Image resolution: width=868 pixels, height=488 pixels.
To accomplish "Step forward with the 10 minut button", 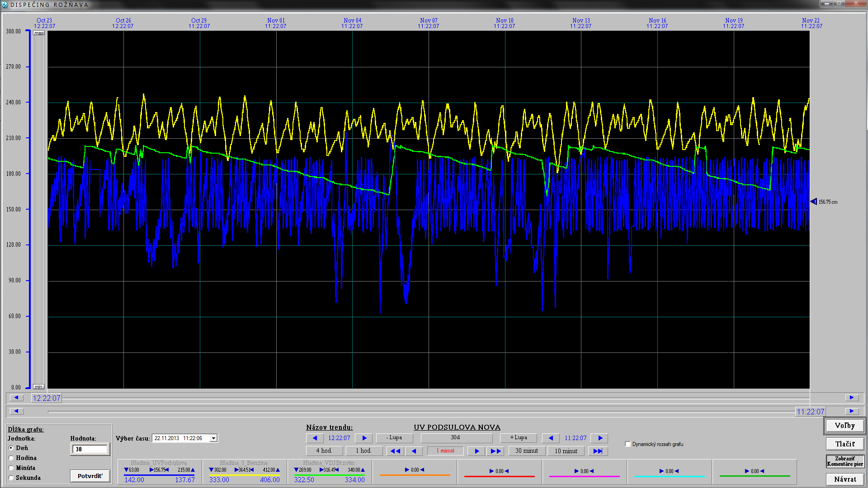I will (566, 451).
